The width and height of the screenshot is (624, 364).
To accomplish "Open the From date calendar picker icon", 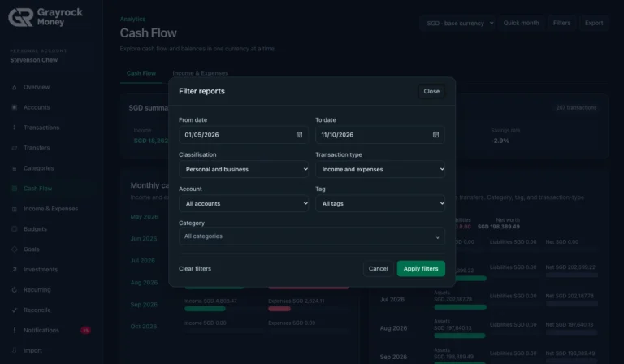I will pos(299,135).
